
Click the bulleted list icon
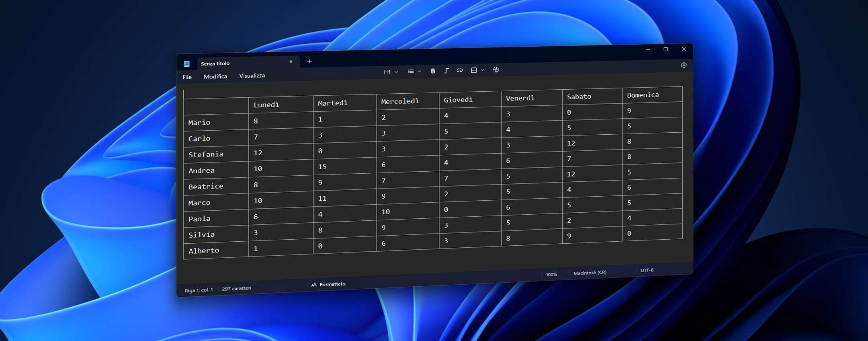410,72
